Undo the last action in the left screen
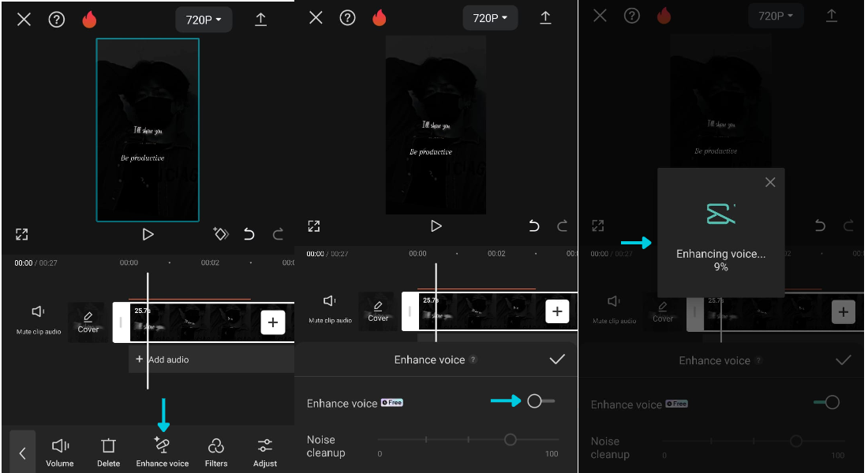Viewport: 868px width, 473px height. click(x=249, y=235)
